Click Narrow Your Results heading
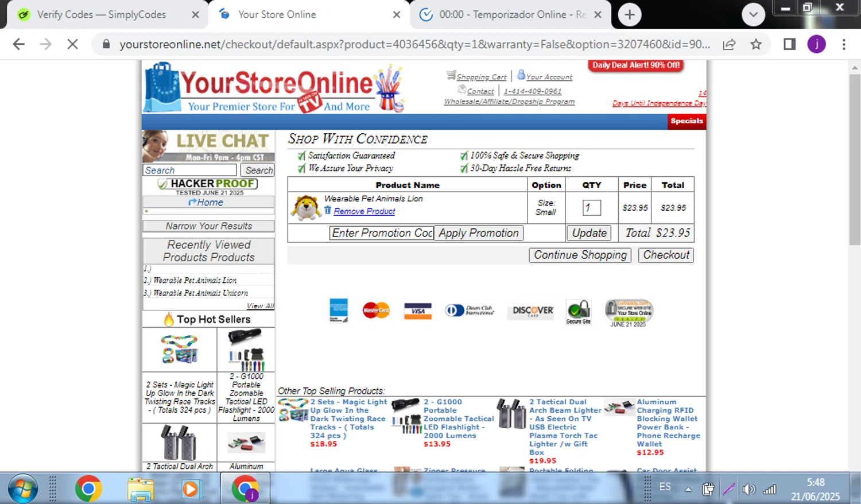This screenshot has width=861, height=504. click(208, 226)
